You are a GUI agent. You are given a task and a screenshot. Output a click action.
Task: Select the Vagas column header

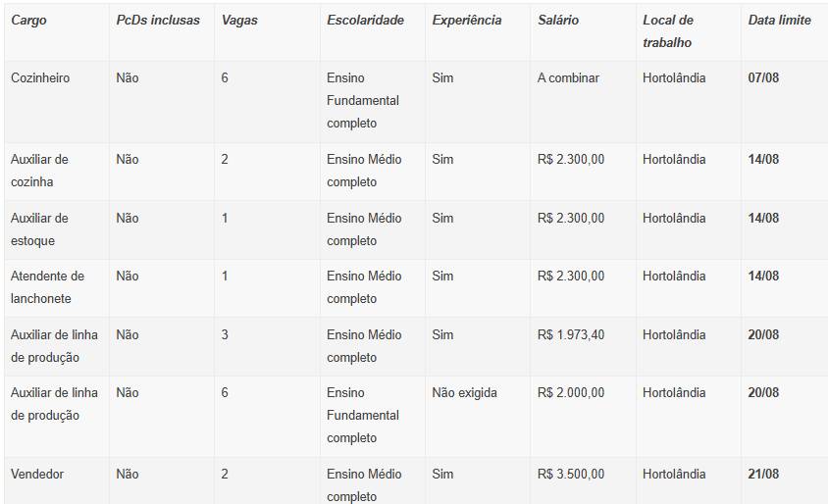(x=239, y=20)
